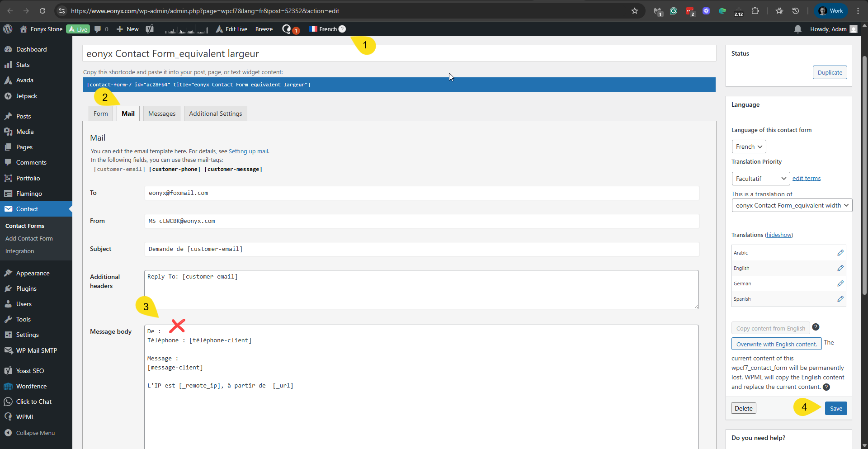This screenshot has width=868, height=449.
Task: Select the contact form shortcode text
Action: coord(399,85)
